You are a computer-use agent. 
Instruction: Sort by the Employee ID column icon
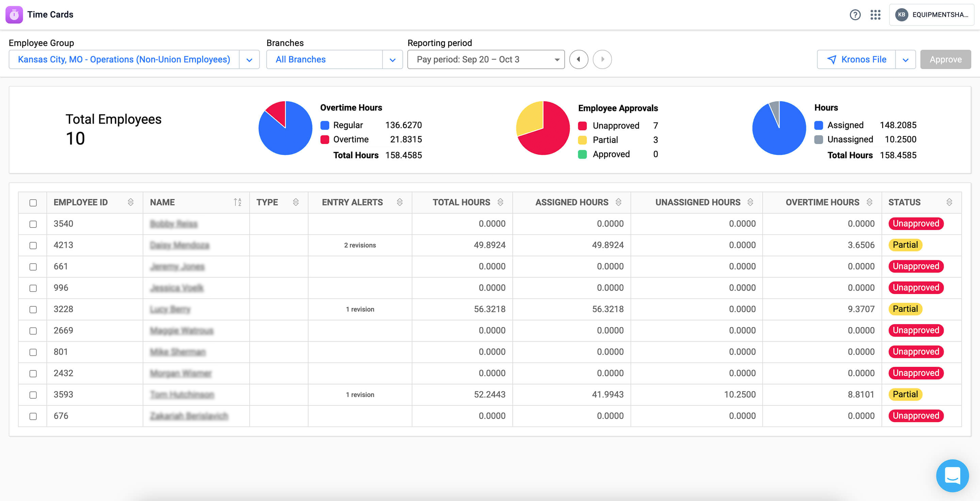(x=130, y=202)
